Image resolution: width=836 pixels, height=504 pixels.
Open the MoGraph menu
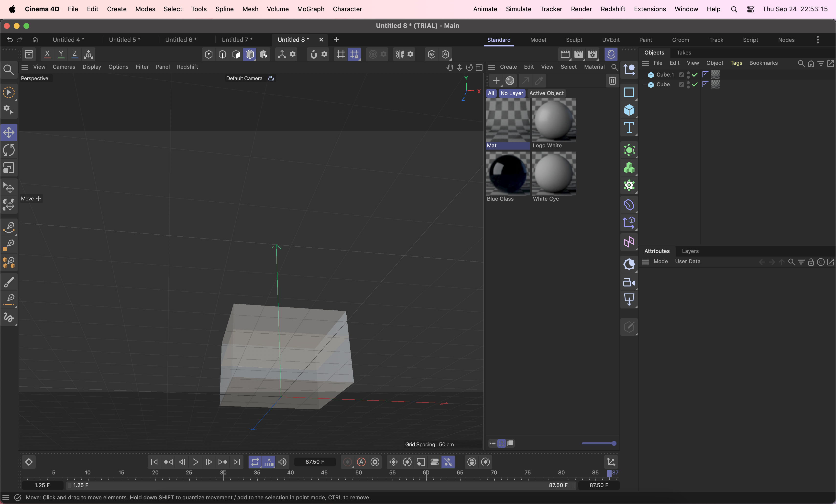click(310, 9)
